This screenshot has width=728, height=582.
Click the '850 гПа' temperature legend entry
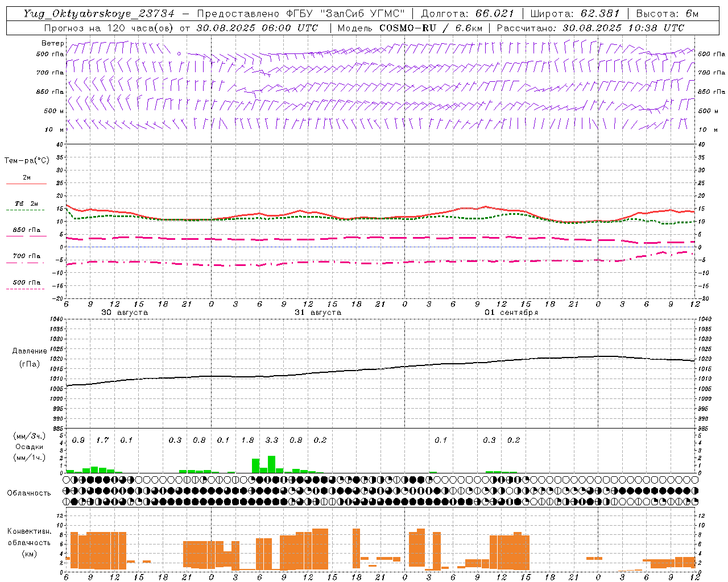click(x=26, y=230)
